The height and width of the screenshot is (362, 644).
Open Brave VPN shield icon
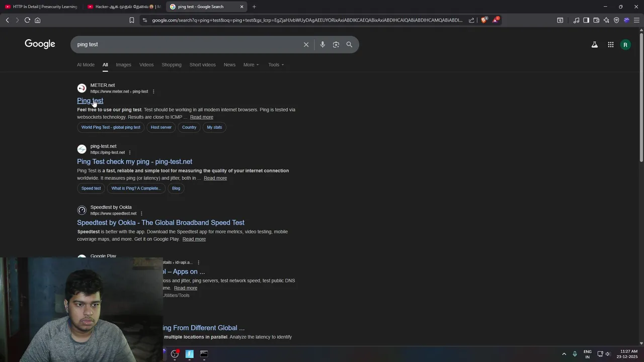616,20
